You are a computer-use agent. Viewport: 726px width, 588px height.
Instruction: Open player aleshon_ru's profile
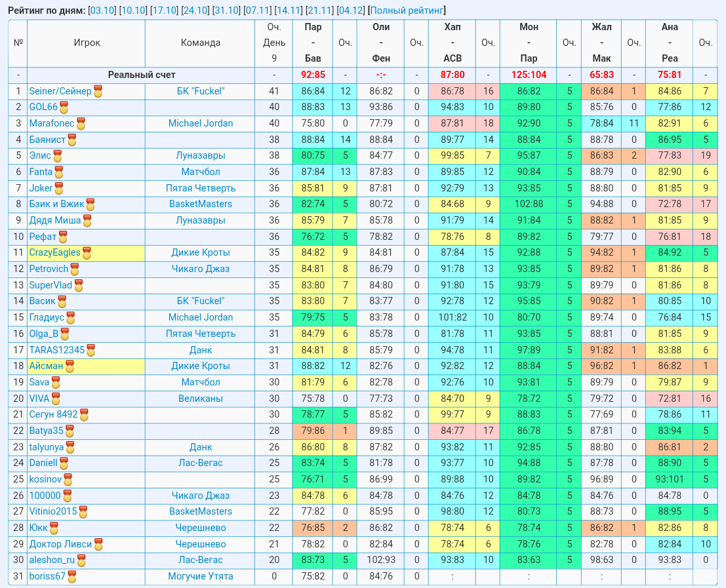point(52,560)
